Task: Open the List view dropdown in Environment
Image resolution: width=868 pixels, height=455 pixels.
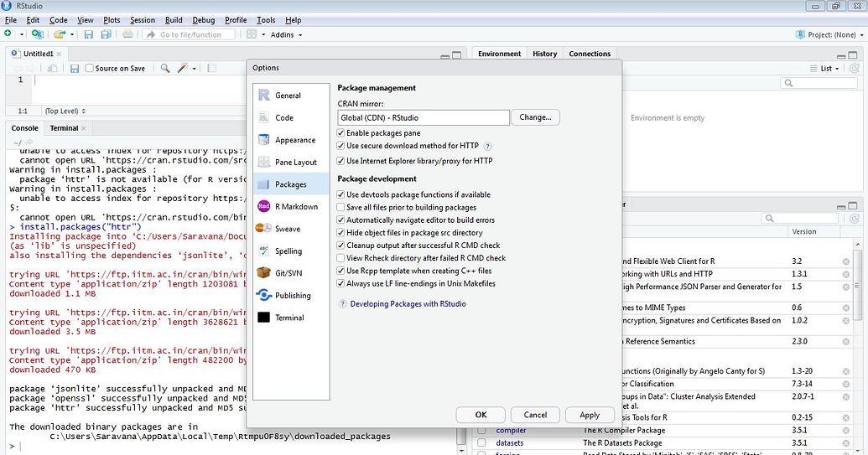Action: tap(829, 68)
